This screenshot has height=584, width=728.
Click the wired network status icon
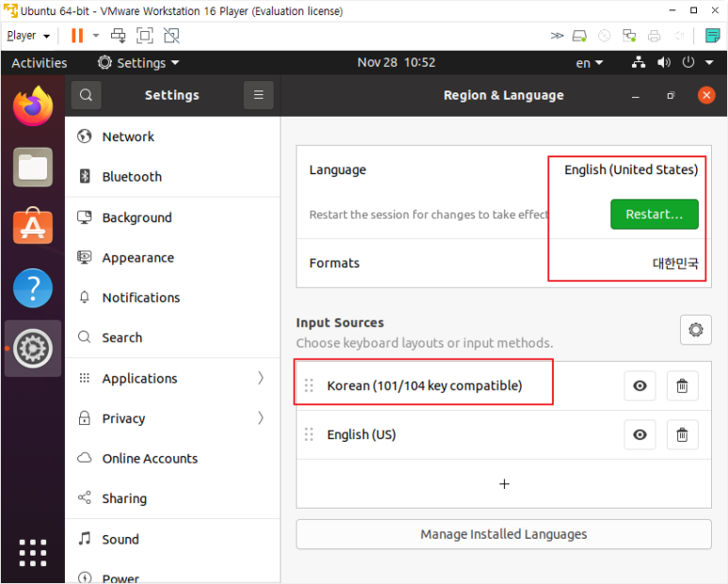tap(639, 62)
